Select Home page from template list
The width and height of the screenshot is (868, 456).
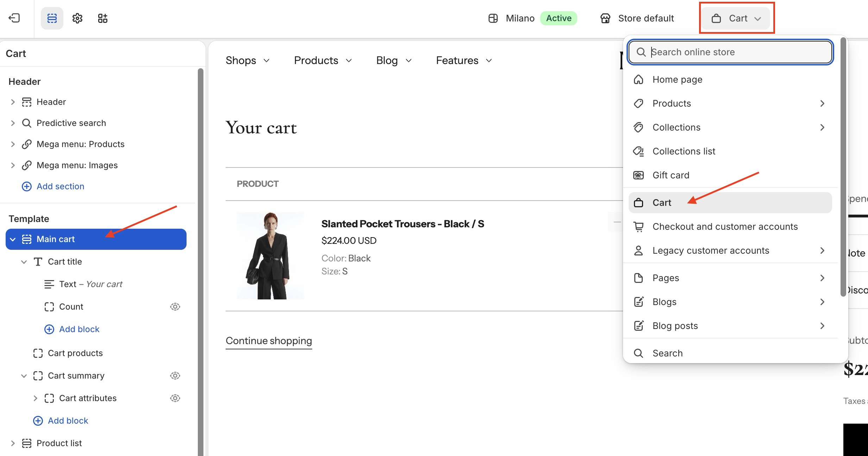tap(730, 80)
